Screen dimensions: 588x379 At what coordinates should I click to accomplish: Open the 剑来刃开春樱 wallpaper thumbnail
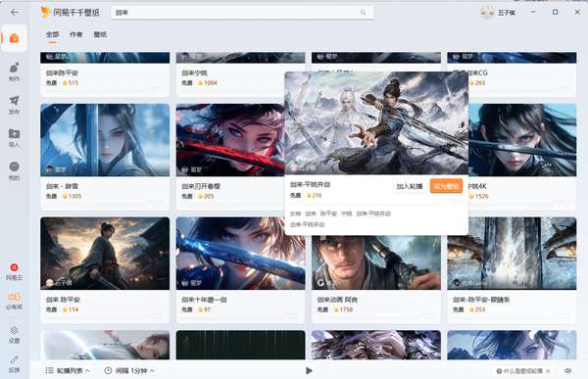(x=230, y=140)
